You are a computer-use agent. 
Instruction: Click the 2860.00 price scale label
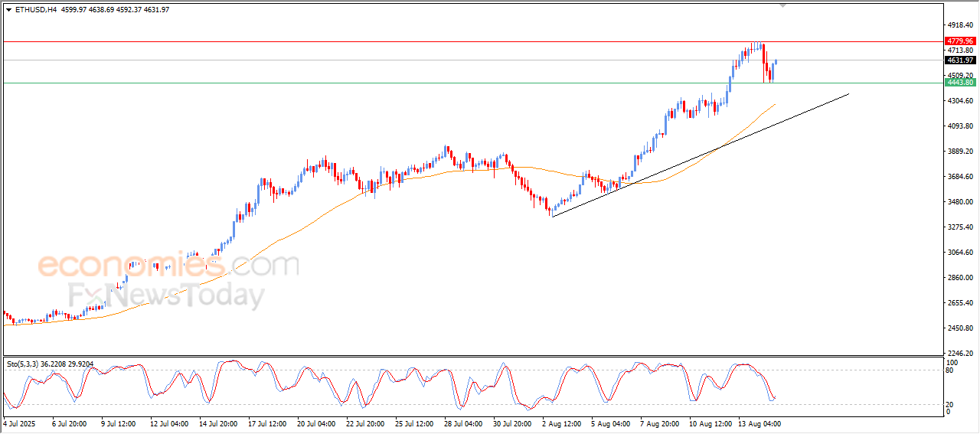pyautogui.click(x=959, y=278)
